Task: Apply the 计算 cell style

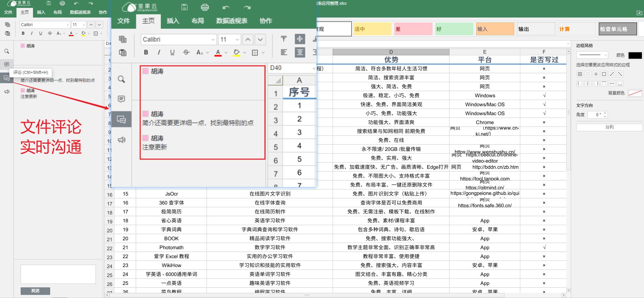Action: (577, 29)
